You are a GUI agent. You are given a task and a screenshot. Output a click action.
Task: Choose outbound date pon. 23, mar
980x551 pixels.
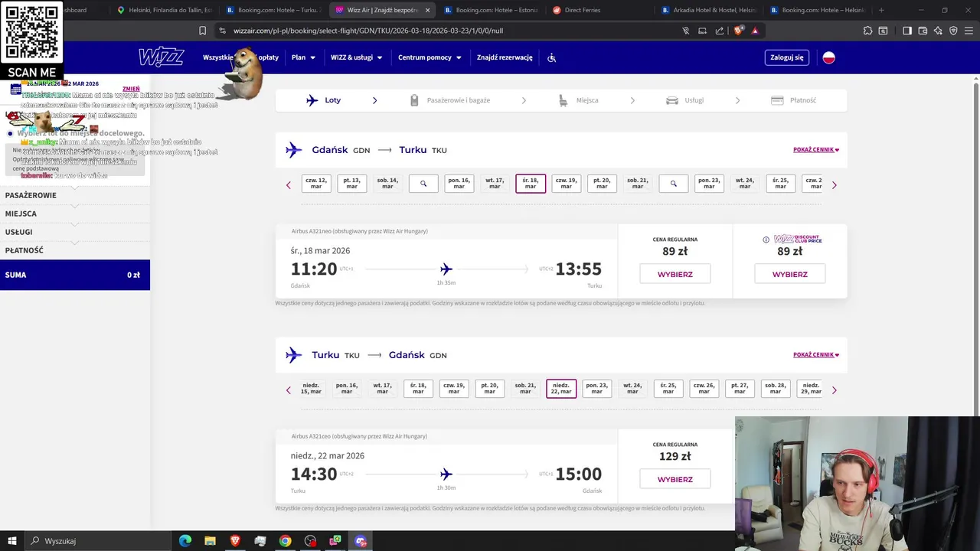point(709,184)
